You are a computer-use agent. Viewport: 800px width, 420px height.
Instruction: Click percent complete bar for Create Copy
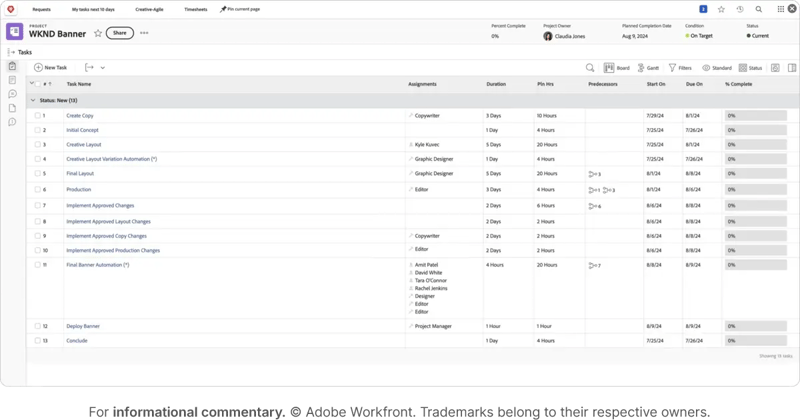756,116
